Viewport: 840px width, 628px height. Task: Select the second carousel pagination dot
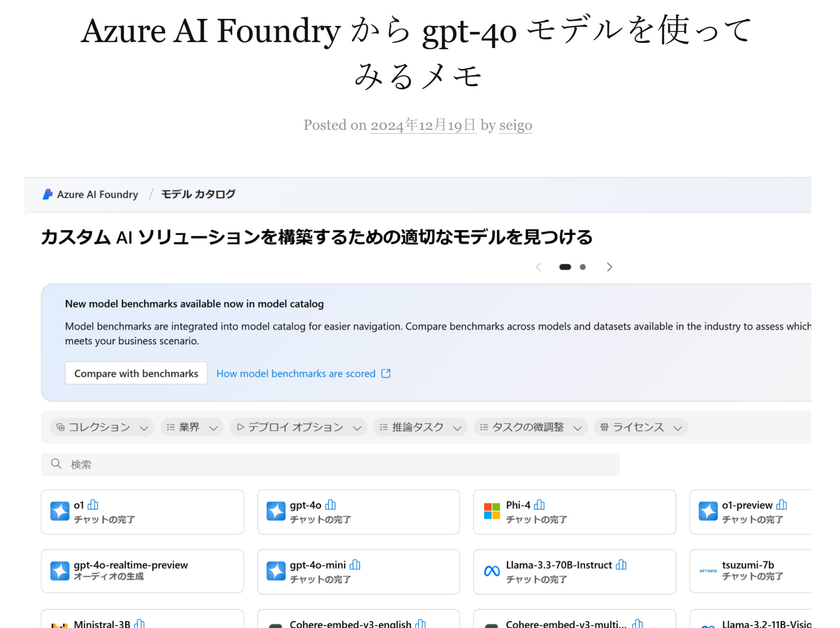click(582, 267)
